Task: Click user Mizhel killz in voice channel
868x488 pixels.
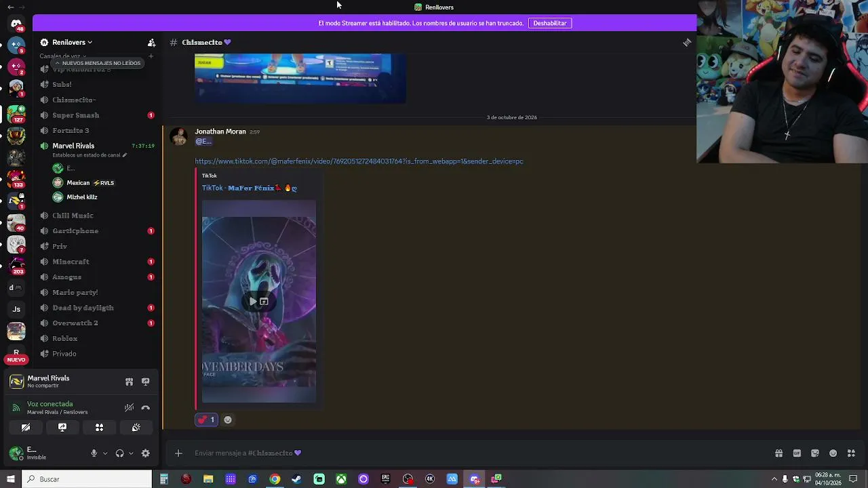Action: coord(82,197)
